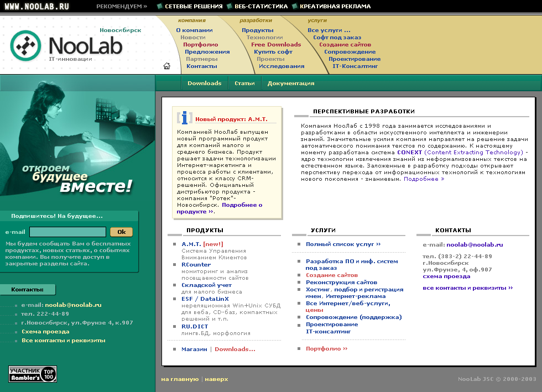Open Сетевые решения in the top bar

coord(194,6)
